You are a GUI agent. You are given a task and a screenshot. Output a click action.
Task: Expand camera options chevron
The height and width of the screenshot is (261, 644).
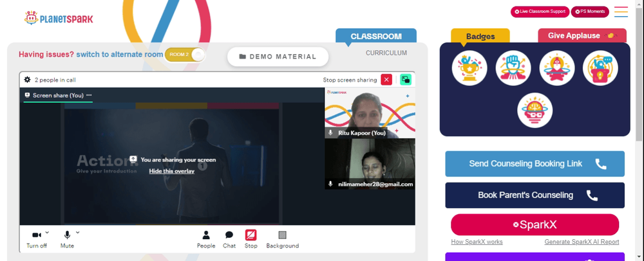pos(47,232)
